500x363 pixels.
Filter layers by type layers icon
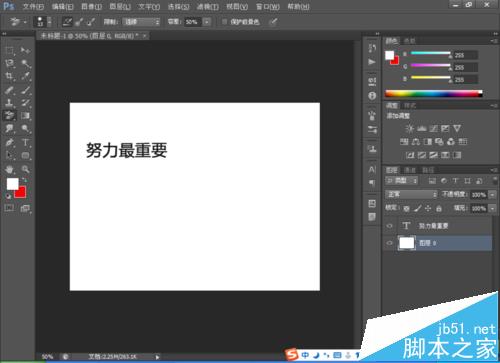[455, 181]
